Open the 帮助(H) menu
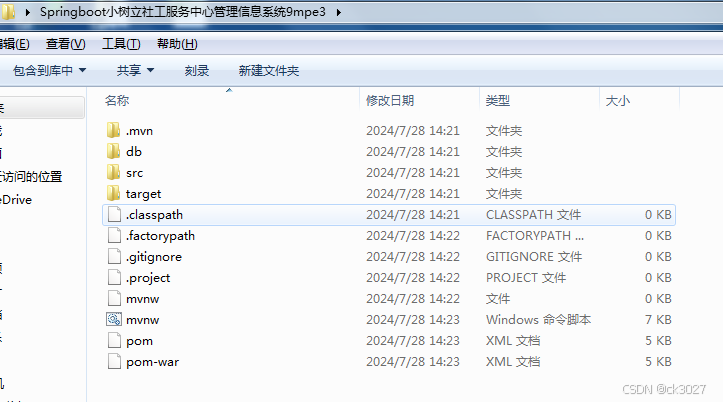Screen dimensions: 723x402 pos(177,44)
